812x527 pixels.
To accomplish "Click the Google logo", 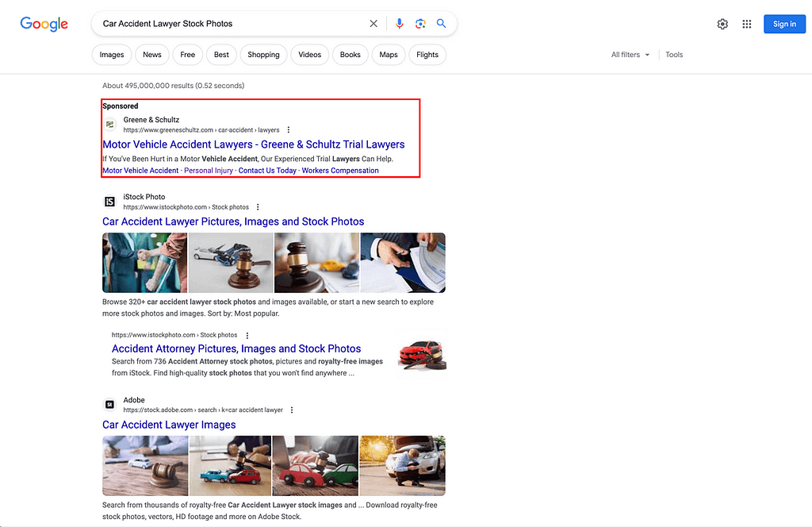I will (x=44, y=24).
